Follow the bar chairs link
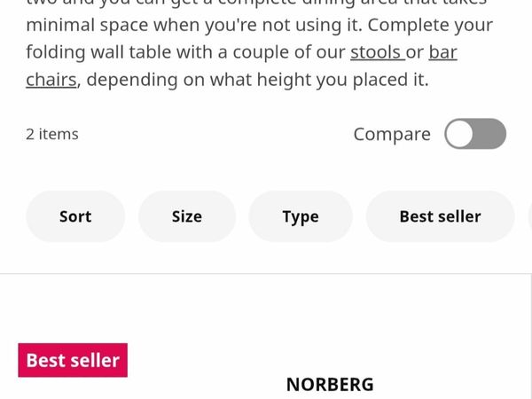Image resolution: width=532 pixels, height=399 pixels. coord(442,52)
